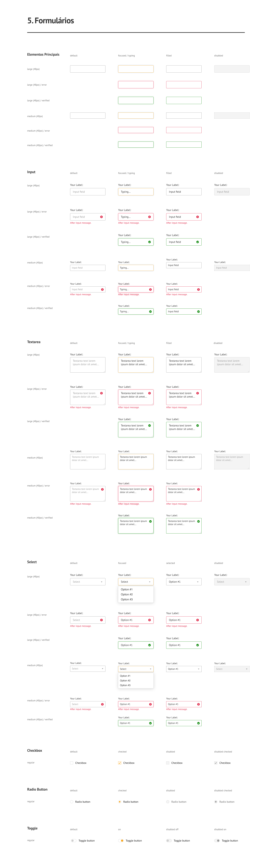This screenshot has height=868, width=272.
Task: Click error icon in large default-state error Select
Action: [x=101, y=620]
